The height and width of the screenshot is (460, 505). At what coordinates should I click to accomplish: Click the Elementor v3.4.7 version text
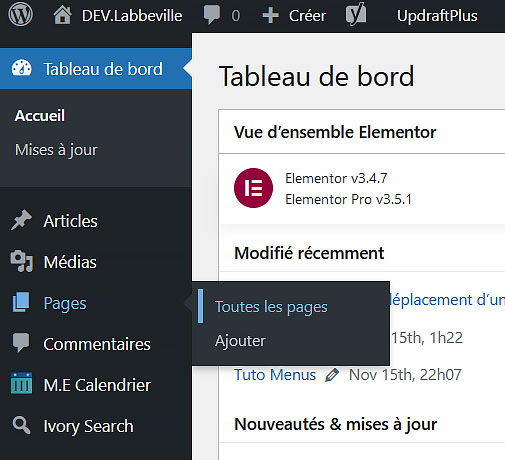point(336,178)
